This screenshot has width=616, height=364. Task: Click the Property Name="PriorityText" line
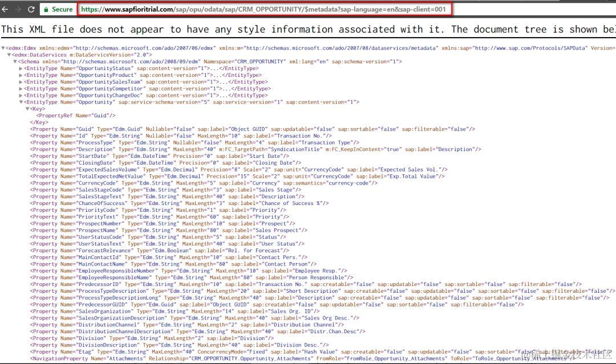click(160, 217)
